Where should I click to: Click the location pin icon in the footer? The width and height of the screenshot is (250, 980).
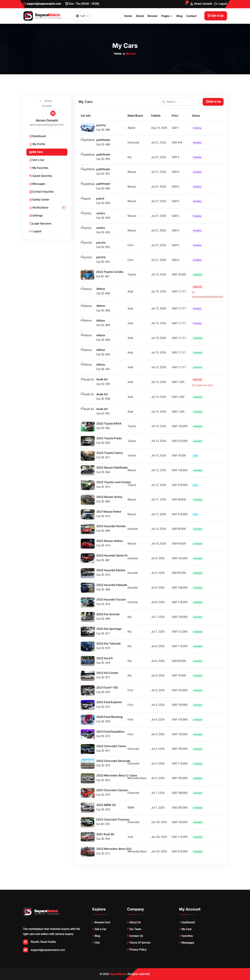[x=25, y=942]
